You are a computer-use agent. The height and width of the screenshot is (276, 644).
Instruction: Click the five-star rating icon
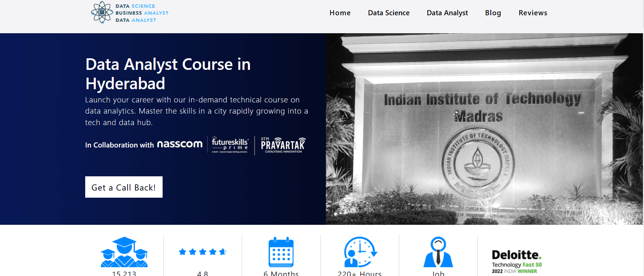pos(202,252)
